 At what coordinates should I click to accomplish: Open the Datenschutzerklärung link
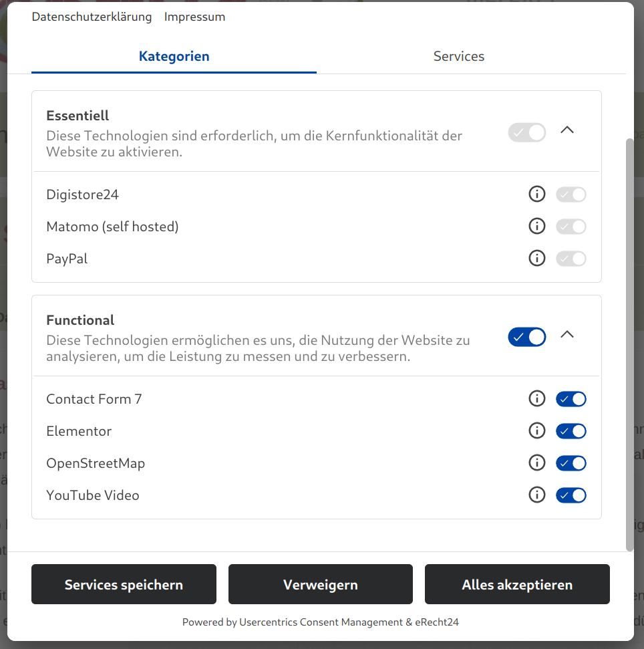click(92, 17)
